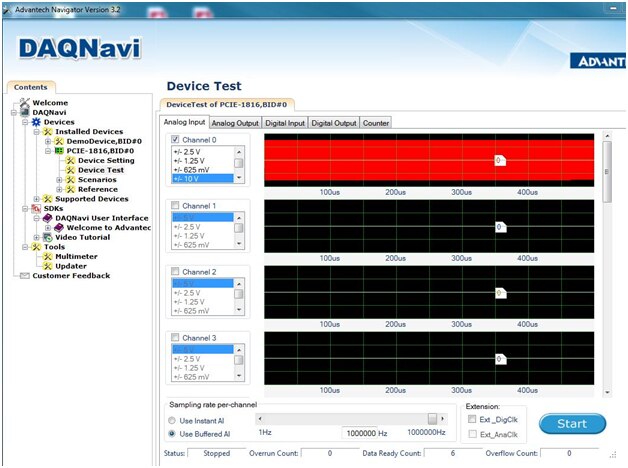The width and height of the screenshot is (628, 468).
Task: Click the Multimeter icon
Action: click(x=48, y=257)
